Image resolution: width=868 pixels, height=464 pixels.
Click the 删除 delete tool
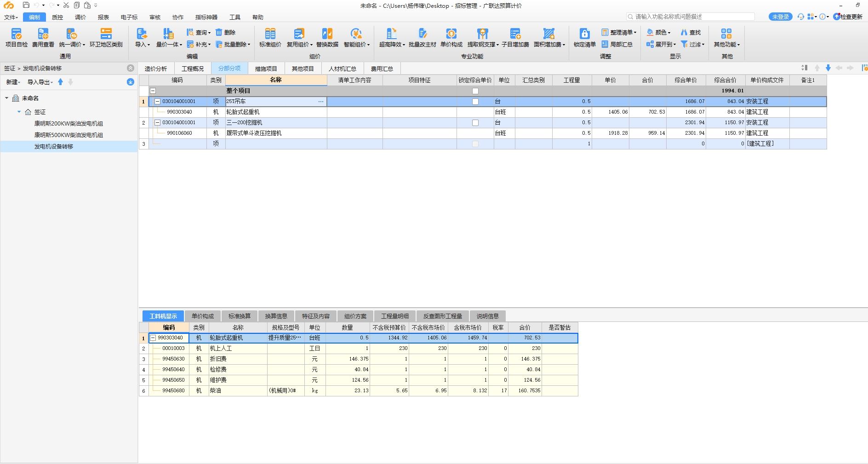tap(225, 32)
